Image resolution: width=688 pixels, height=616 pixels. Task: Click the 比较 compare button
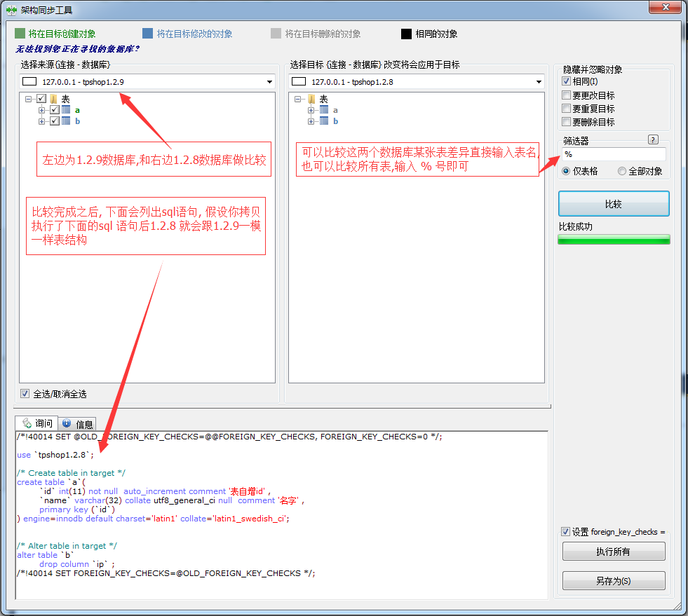[614, 204]
